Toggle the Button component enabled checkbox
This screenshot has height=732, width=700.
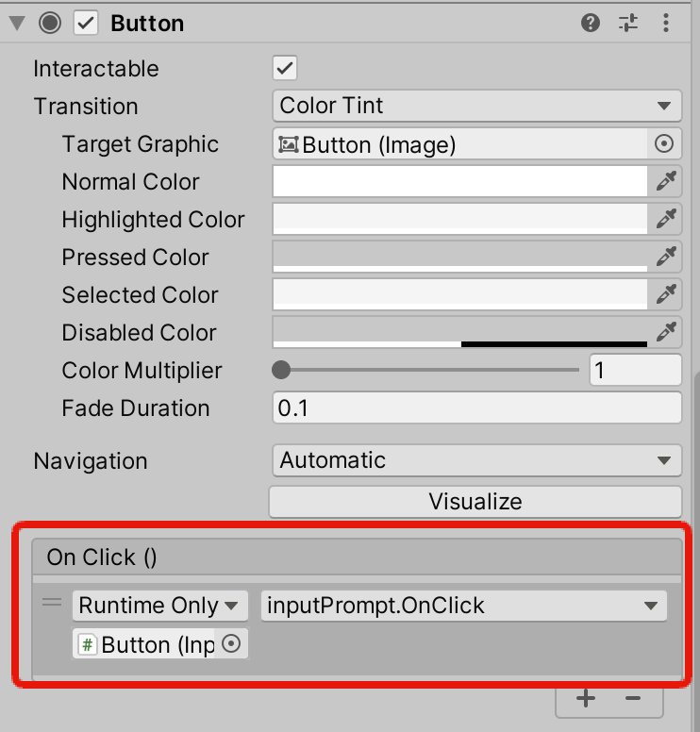(x=86, y=24)
